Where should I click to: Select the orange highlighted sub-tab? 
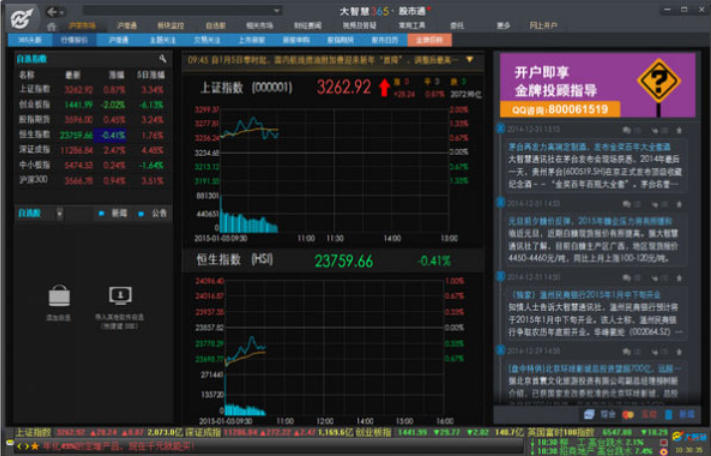pyautogui.click(x=429, y=40)
